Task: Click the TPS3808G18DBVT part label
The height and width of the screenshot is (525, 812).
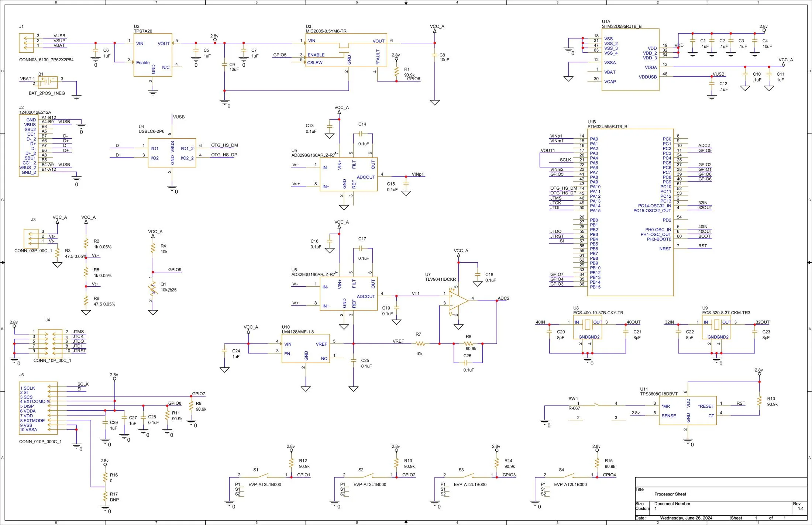Action: click(x=659, y=394)
